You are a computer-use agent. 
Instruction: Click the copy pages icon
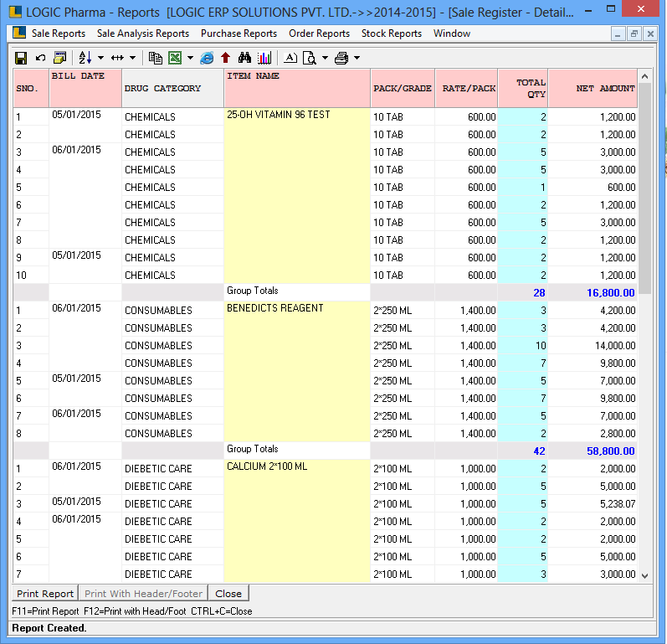[156, 58]
